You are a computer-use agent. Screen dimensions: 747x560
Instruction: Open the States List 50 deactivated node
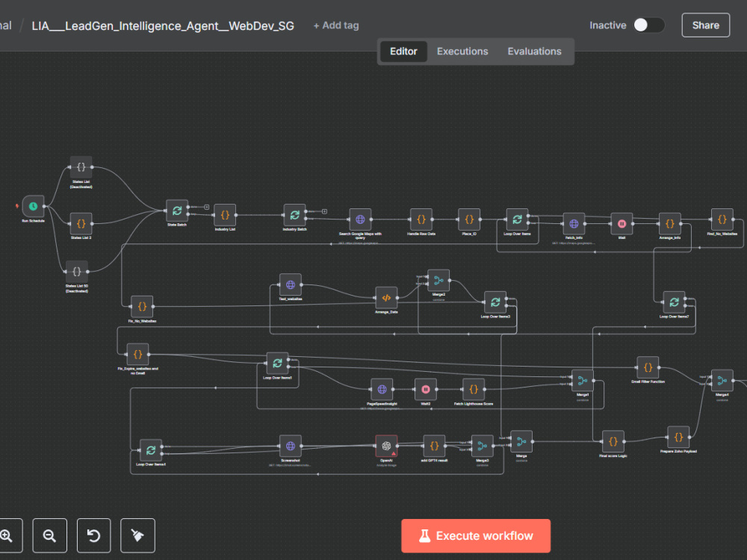[x=77, y=272]
